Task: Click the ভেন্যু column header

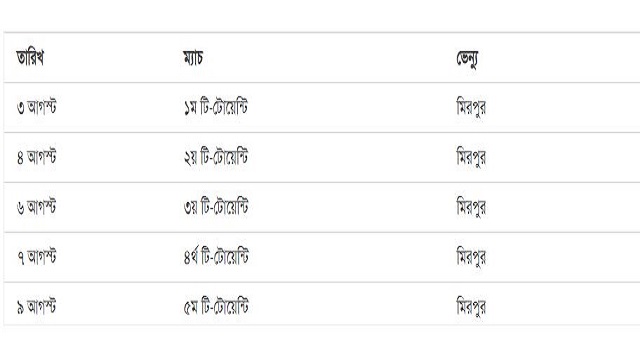Action: click(467, 59)
